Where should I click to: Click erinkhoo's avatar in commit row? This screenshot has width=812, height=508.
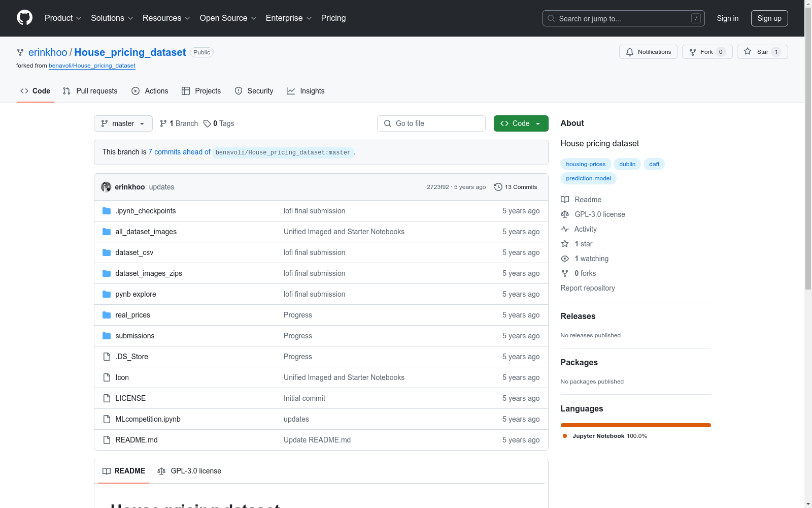tap(106, 187)
